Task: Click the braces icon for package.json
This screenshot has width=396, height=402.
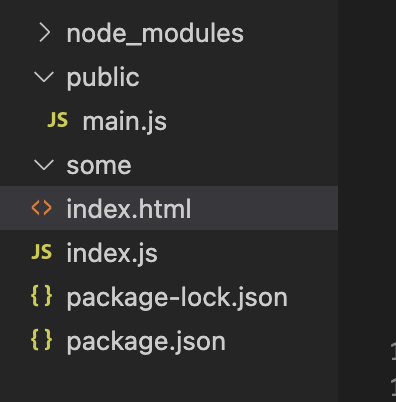Action: click(x=42, y=340)
